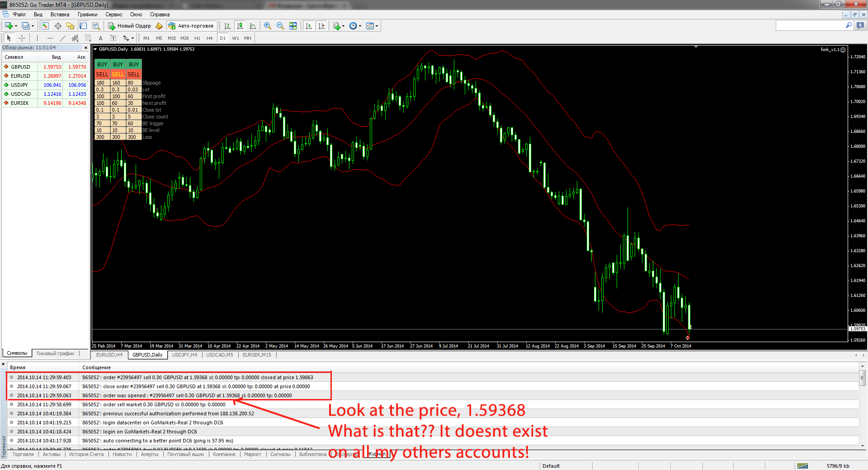Select the trendline tool
The image size is (868, 470).
point(62,38)
